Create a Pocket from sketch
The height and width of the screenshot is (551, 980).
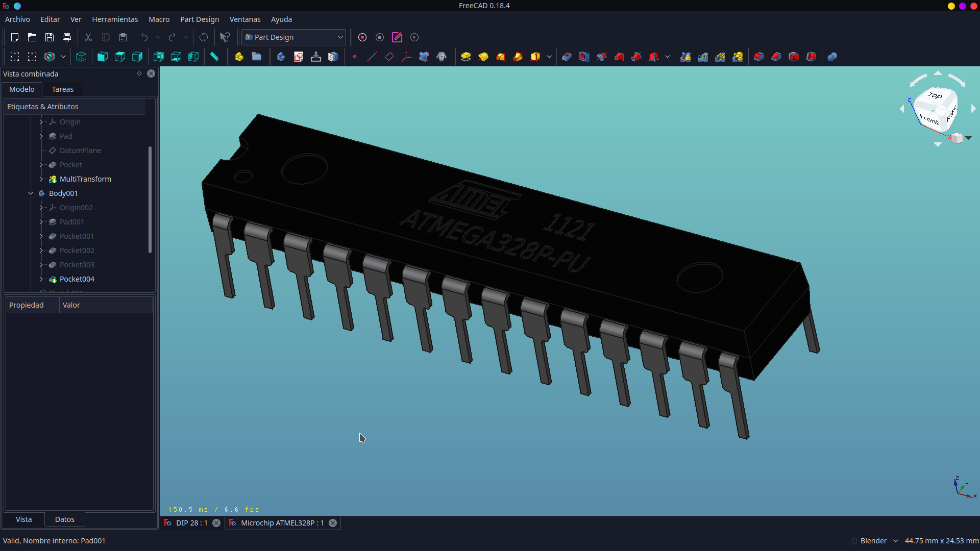pos(567,57)
